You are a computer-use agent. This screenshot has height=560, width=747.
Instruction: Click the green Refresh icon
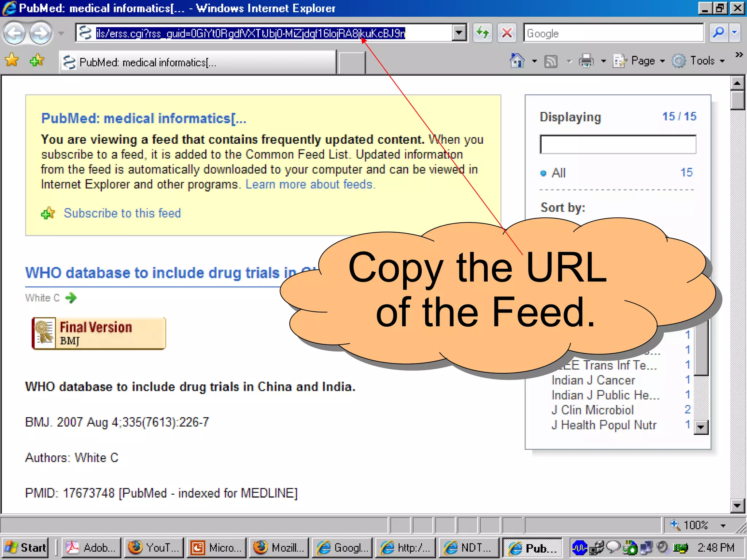483,33
